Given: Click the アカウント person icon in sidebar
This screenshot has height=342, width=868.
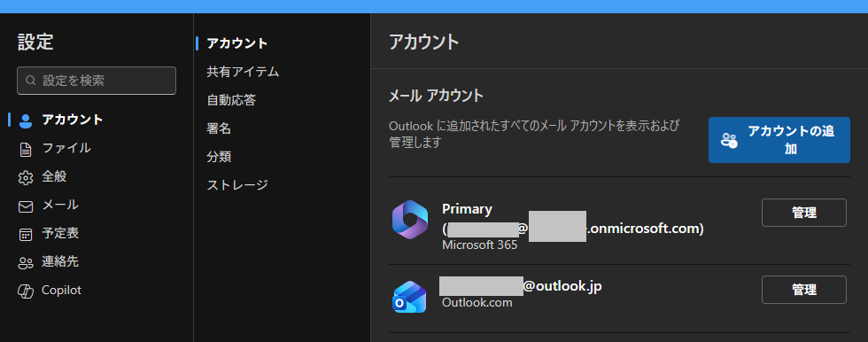Looking at the screenshot, I should [x=26, y=120].
